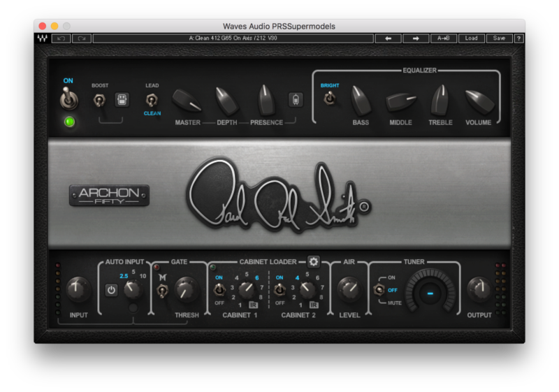Toggle the Boost switch

pos(99,101)
